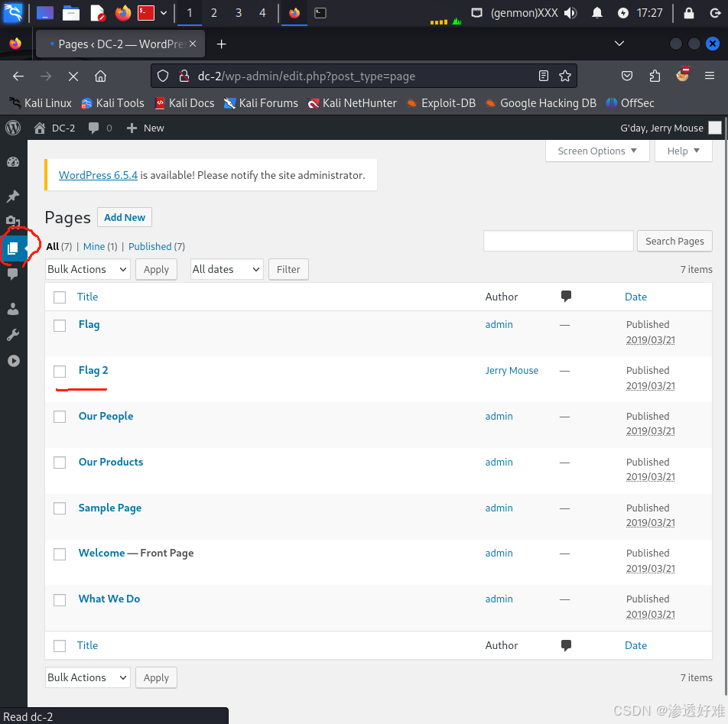728x724 pixels.
Task: Click the address bar URL field
Action: 363,76
